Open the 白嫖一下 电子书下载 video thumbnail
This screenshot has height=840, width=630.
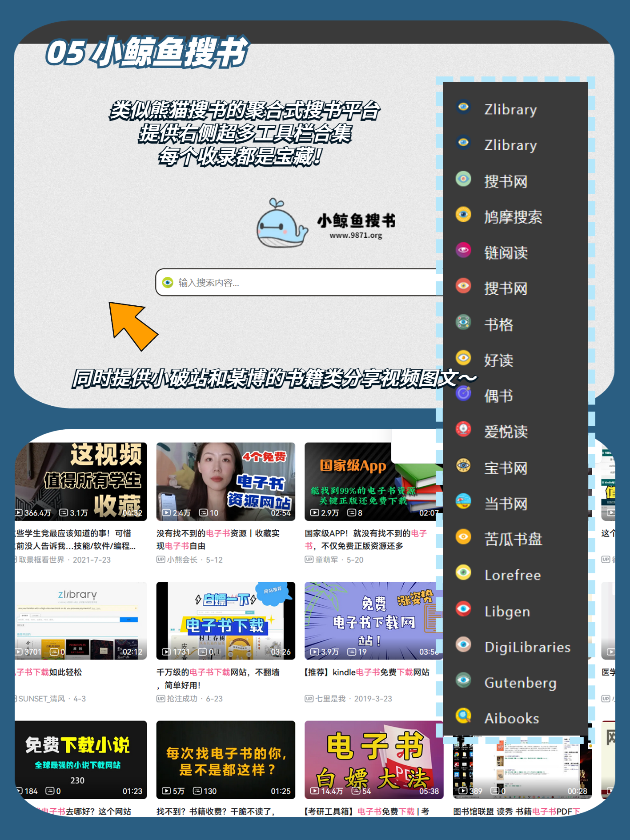click(226, 621)
